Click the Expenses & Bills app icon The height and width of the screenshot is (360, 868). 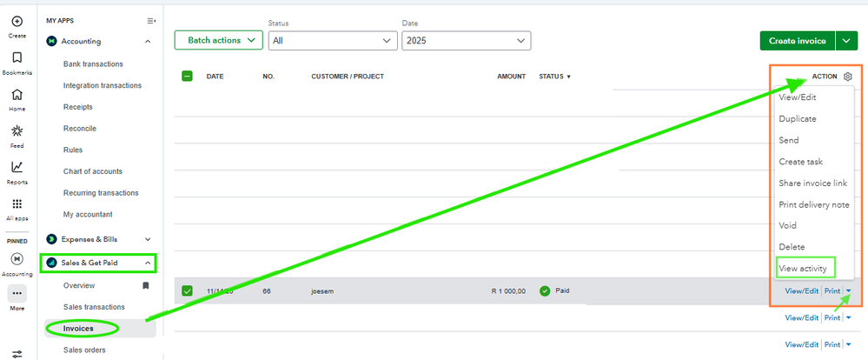click(x=51, y=239)
